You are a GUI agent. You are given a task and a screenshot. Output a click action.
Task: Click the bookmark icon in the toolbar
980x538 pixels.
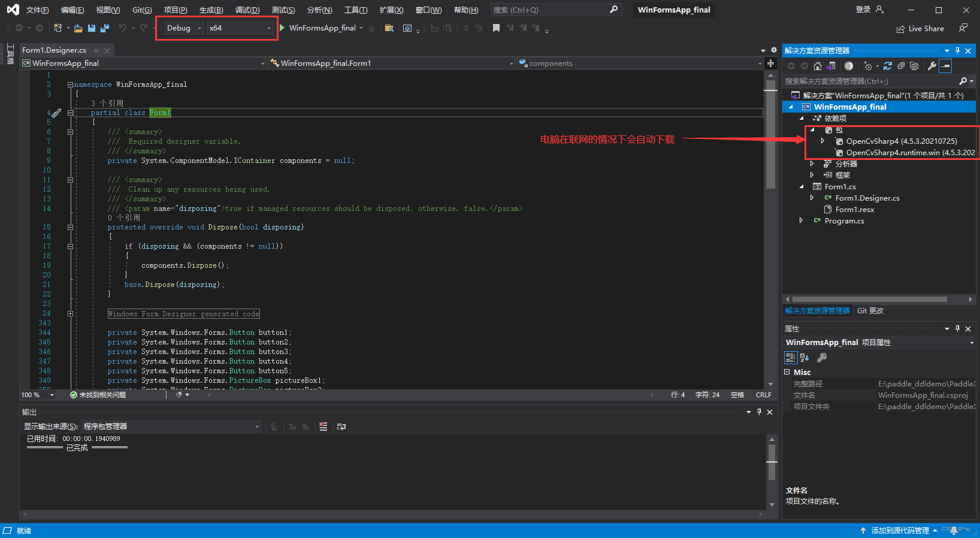496,28
